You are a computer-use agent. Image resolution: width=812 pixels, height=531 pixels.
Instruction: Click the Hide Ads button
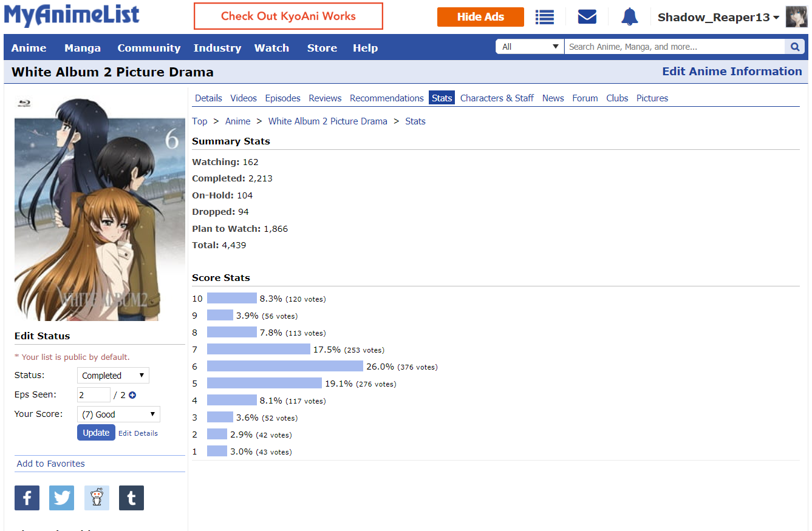coord(480,17)
